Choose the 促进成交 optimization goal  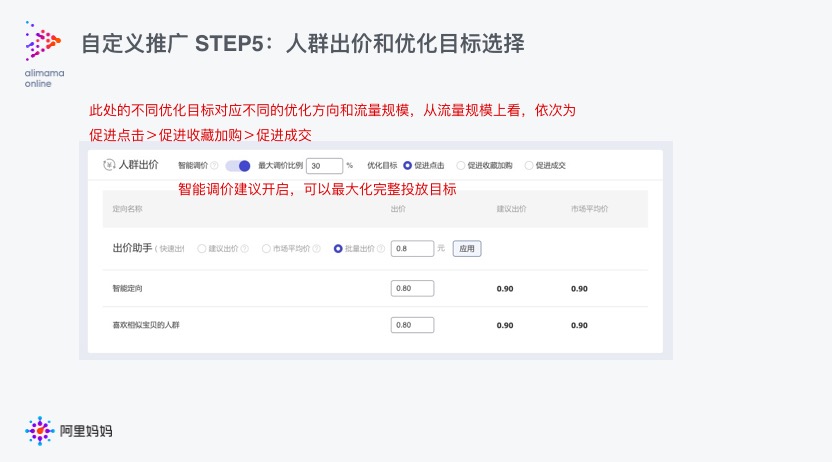point(528,165)
